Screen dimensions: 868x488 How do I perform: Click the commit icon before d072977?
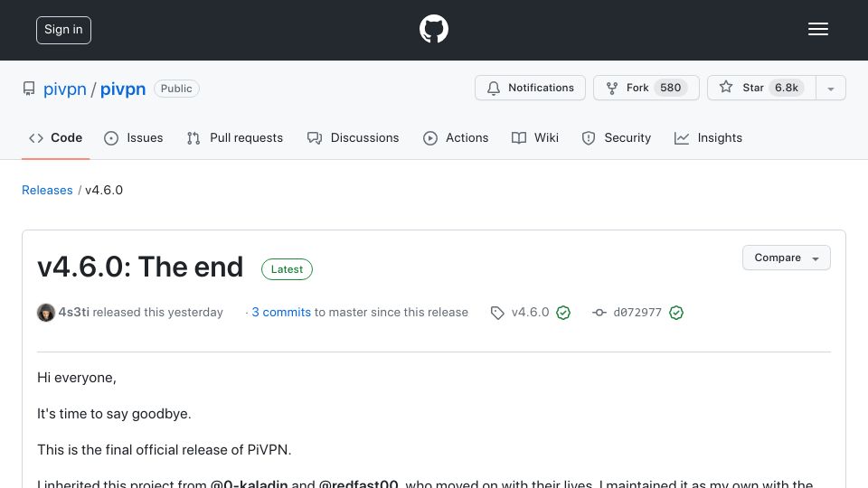(599, 313)
